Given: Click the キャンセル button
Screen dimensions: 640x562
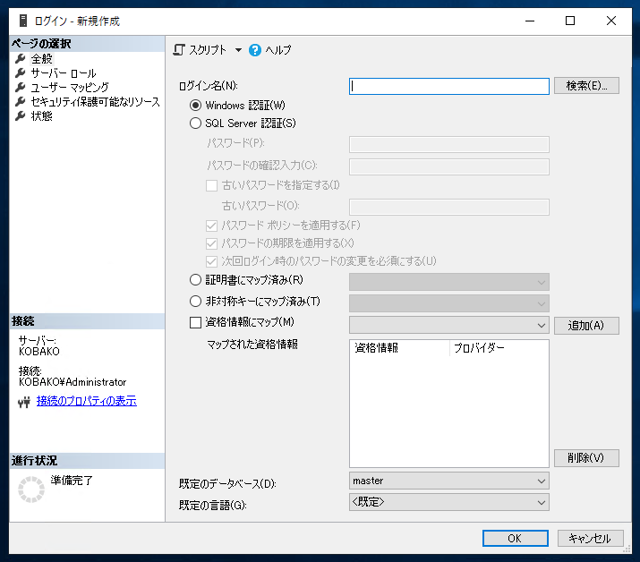Looking at the screenshot, I should 590,538.
